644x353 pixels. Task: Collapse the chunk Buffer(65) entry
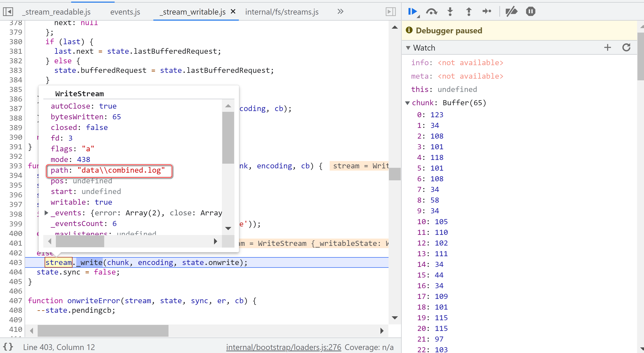(407, 103)
